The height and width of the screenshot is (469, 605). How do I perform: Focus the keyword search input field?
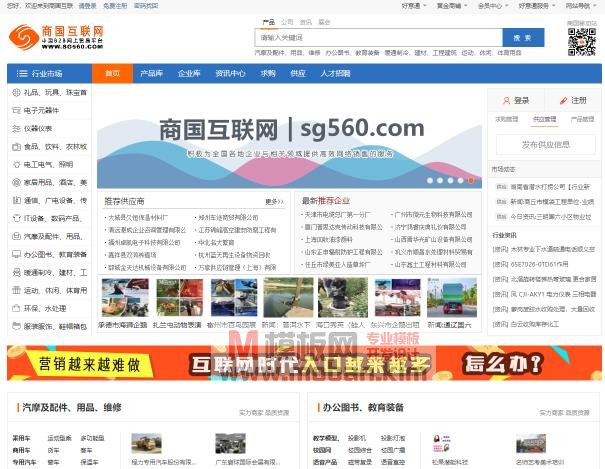tap(379, 38)
